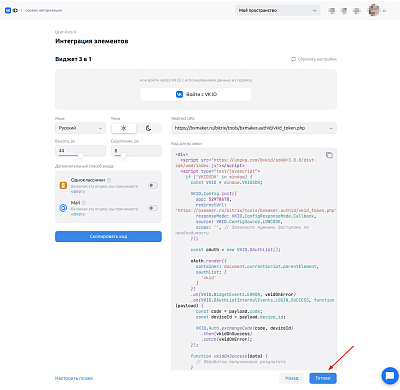Open the Моё пространство workspace dropdown
The width and height of the screenshot is (400, 390).
pos(278,10)
